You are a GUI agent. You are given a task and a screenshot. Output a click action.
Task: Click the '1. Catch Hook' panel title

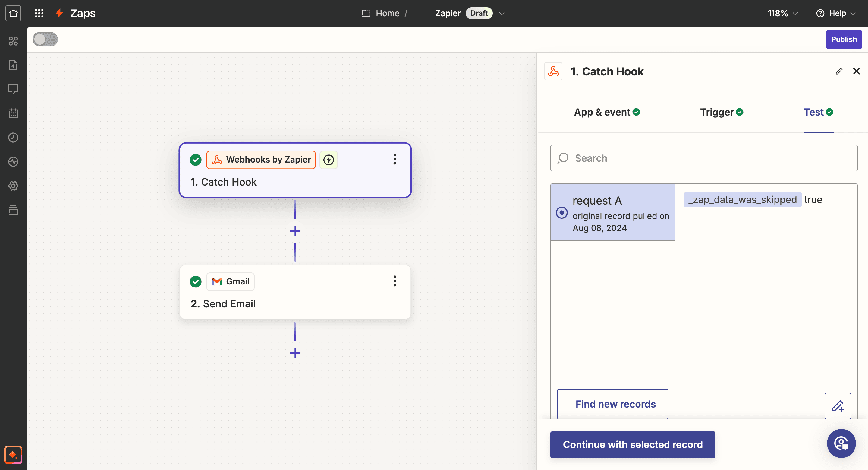point(607,71)
